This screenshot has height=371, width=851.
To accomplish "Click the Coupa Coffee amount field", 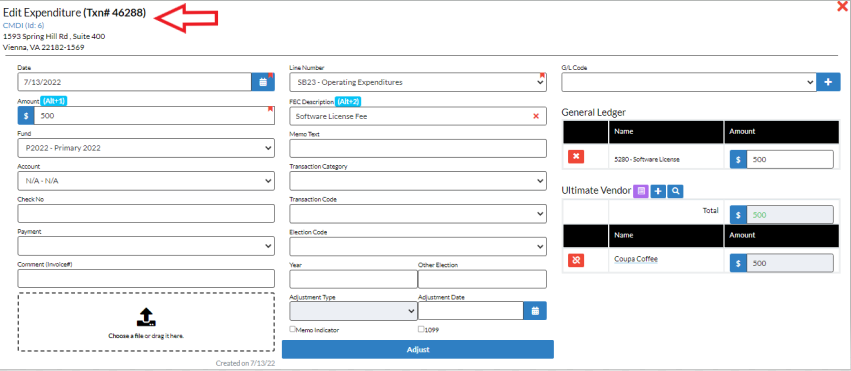I will click(x=790, y=263).
